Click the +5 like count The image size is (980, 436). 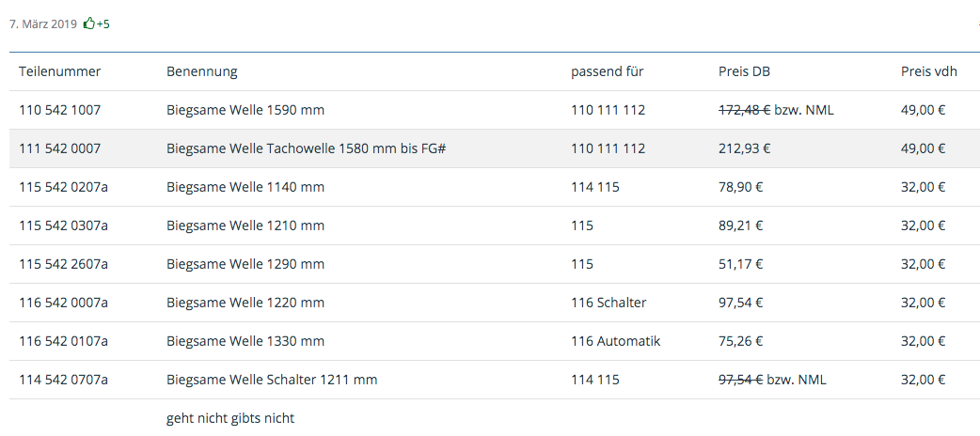(x=103, y=23)
